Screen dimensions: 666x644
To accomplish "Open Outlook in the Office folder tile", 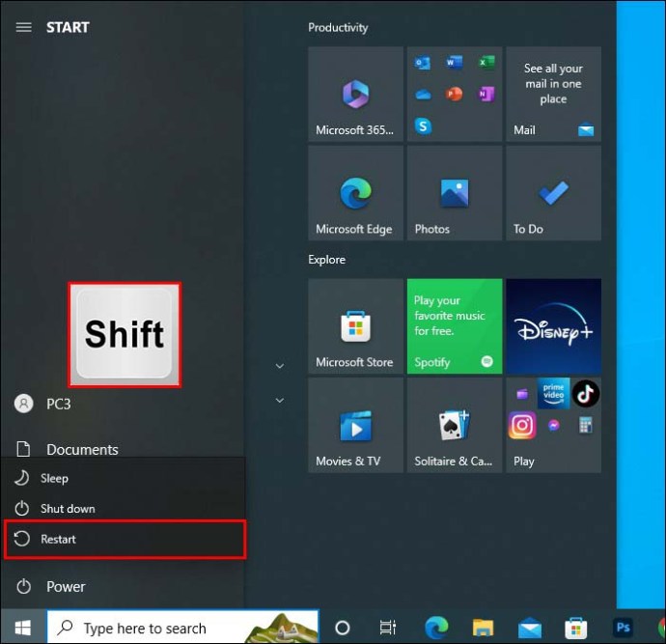I will [x=423, y=63].
